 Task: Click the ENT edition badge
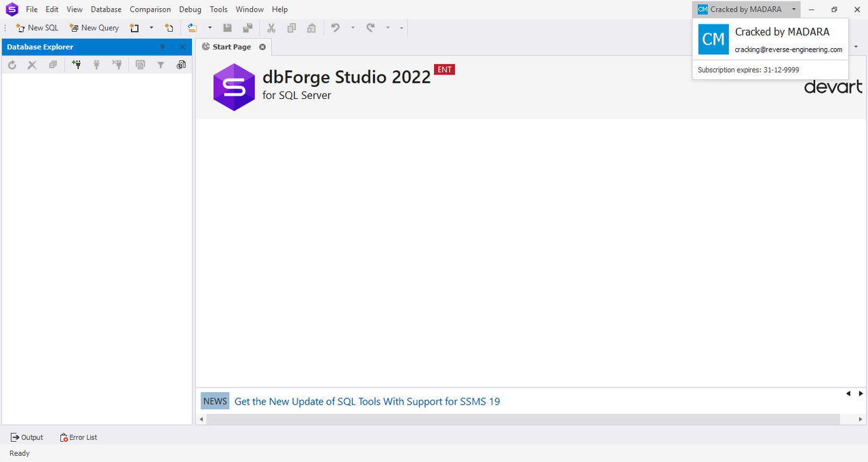444,69
